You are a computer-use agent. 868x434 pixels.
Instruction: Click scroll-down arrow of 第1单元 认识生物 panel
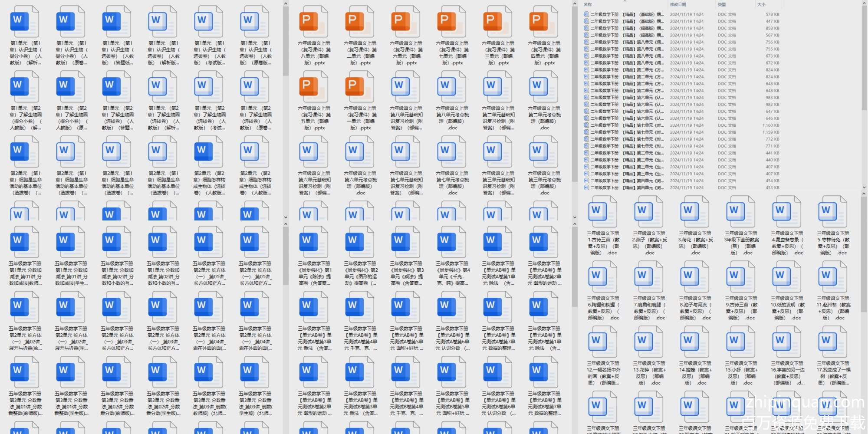pos(286,217)
